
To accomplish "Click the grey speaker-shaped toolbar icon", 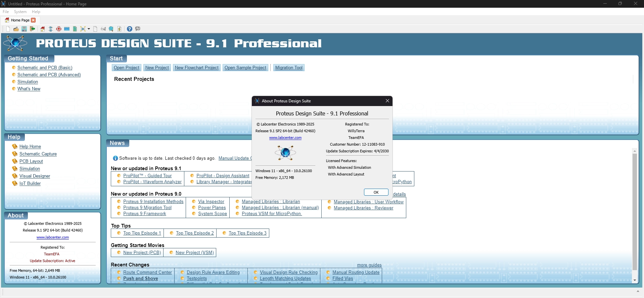I will 103,29.
